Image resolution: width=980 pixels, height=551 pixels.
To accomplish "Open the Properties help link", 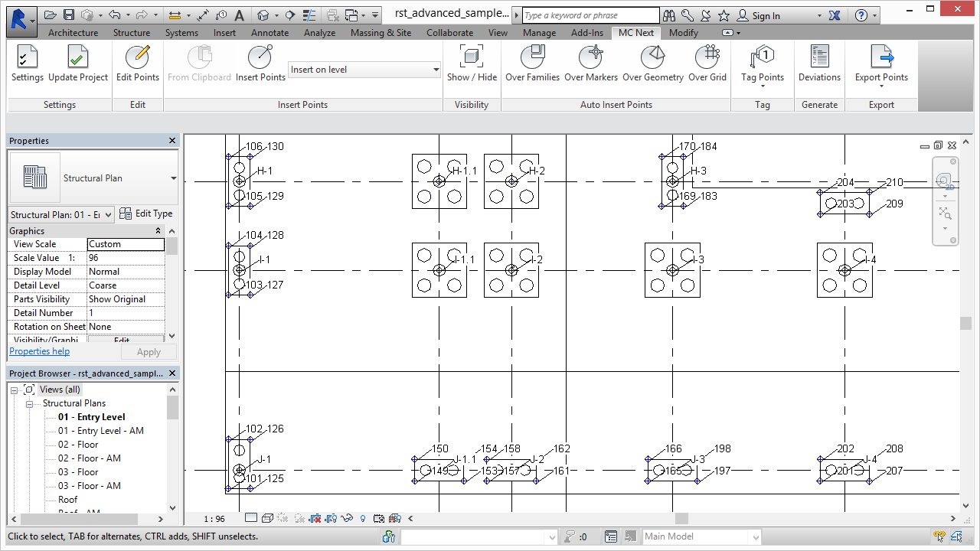I will click(39, 351).
